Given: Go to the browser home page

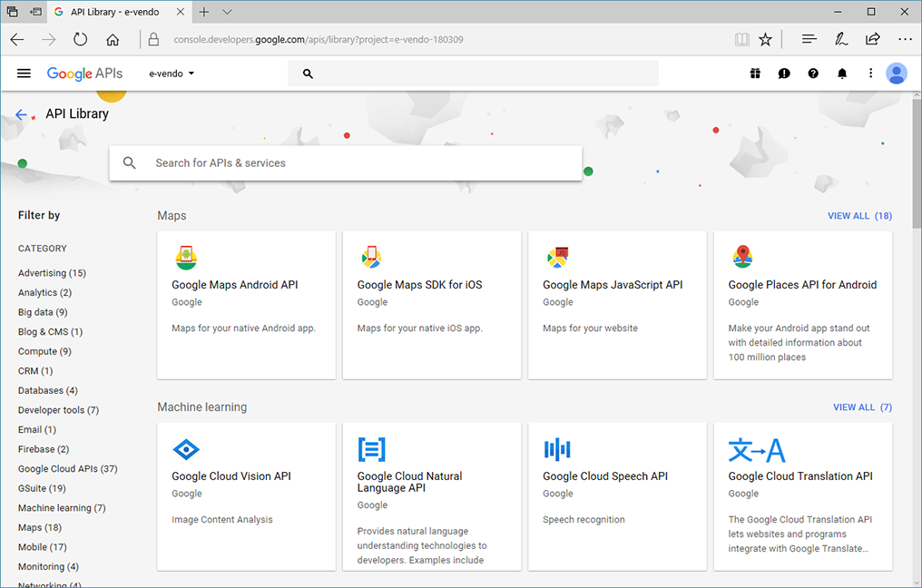Looking at the screenshot, I should [113, 39].
